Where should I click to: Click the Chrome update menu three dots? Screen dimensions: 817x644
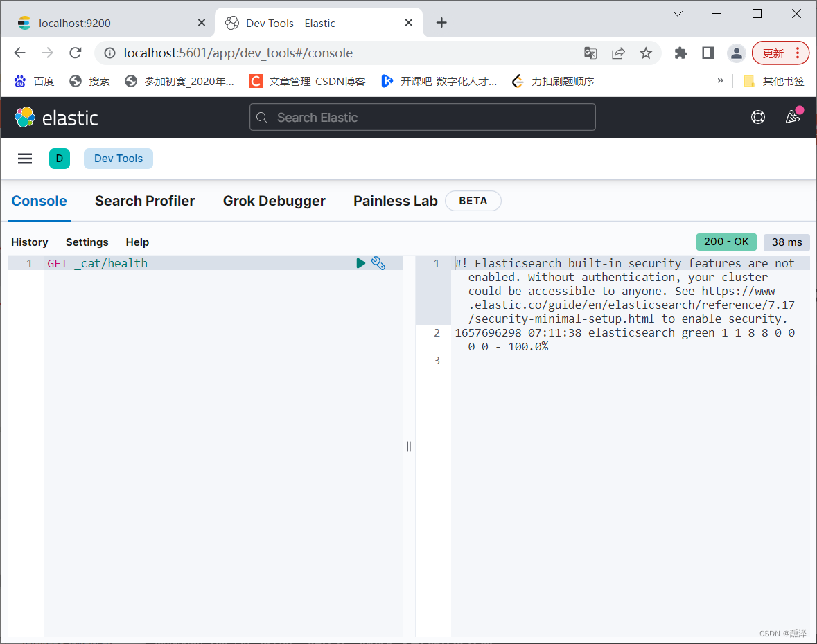[x=797, y=53]
